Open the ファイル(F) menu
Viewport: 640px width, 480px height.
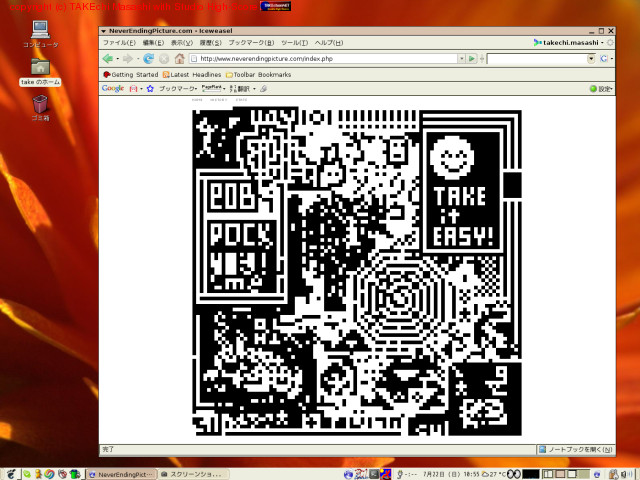pyautogui.click(x=119, y=43)
